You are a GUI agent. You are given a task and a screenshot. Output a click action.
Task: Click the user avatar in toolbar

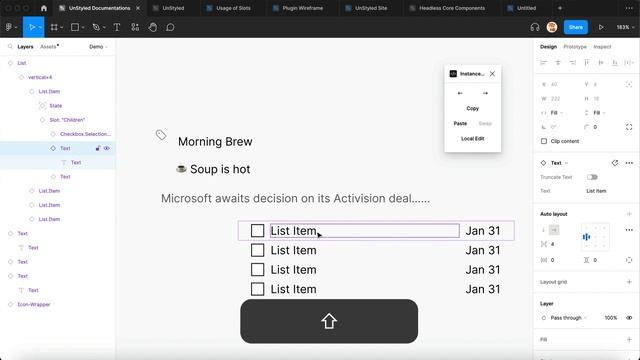point(552,27)
